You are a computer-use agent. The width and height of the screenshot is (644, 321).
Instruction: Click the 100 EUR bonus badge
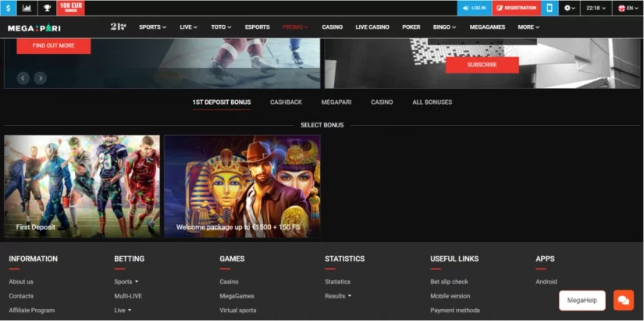(70, 8)
